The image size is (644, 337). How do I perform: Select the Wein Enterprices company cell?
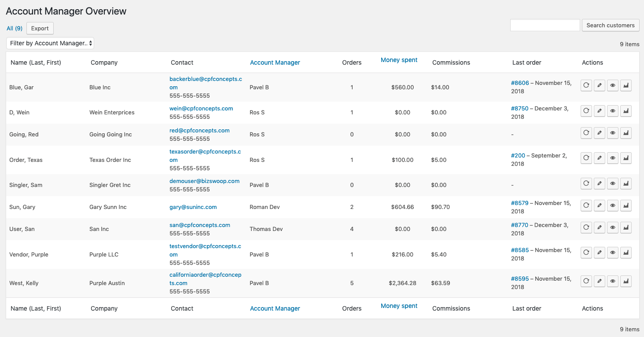[112, 112]
